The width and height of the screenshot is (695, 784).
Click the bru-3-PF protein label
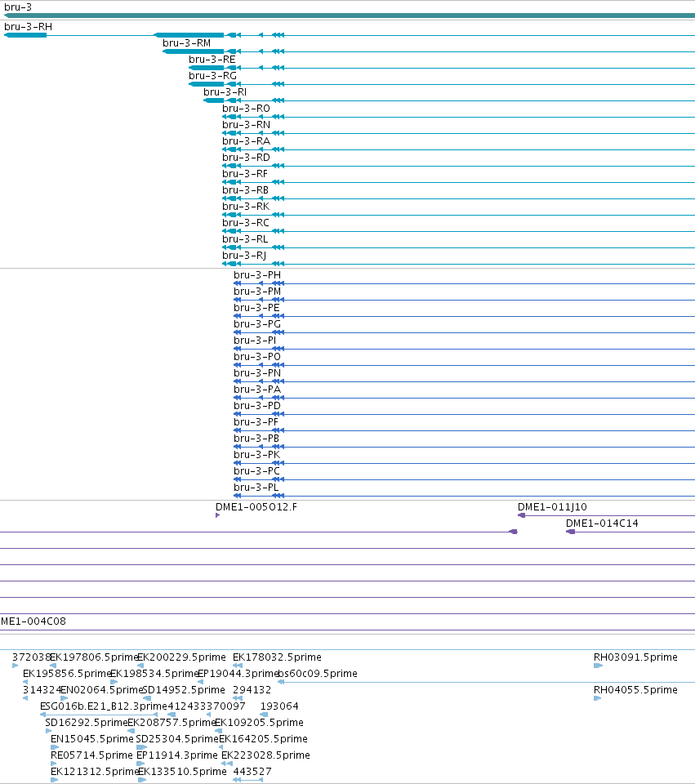(256, 422)
